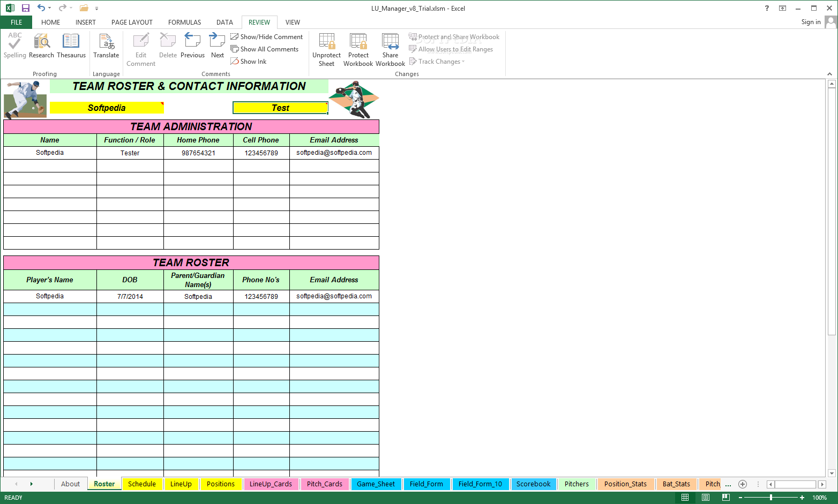The width and height of the screenshot is (838, 504).
Task: Click the Translate language tool
Action: [106, 46]
